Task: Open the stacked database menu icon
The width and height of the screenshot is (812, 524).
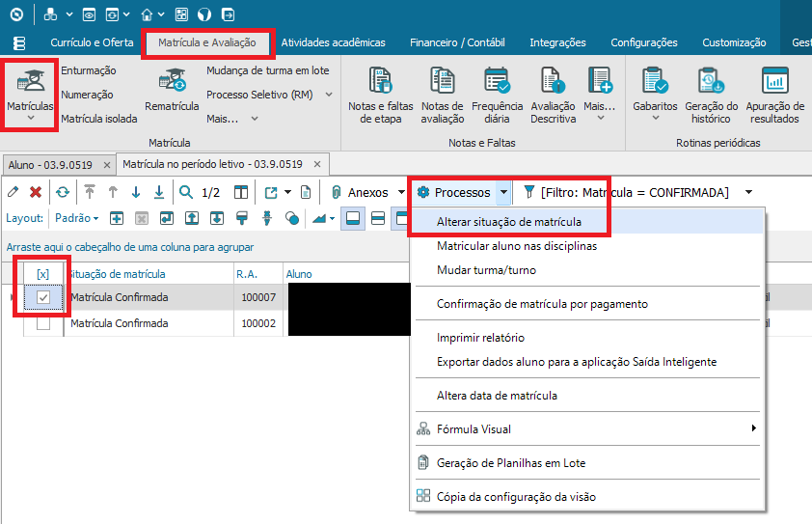Action: pos(19,43)
